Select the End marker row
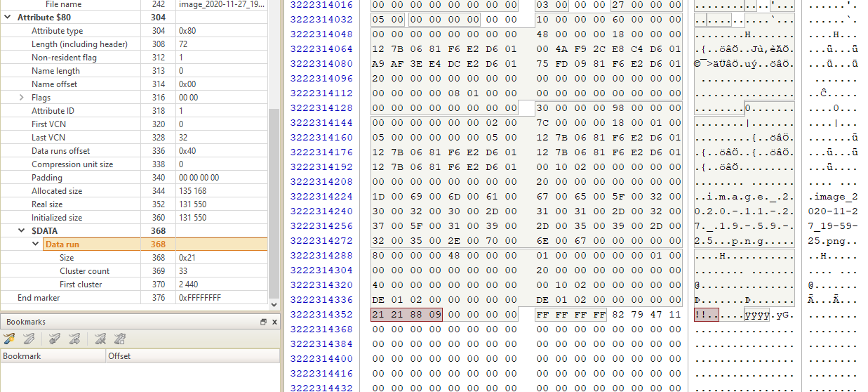Image resolution: width=868 pixels, height=392 pixels. [x=134, y=298]
